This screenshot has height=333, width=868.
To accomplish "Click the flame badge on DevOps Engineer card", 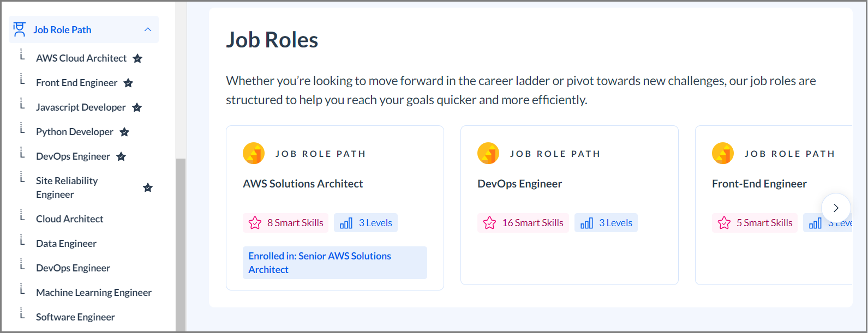I will coord(488,153).
